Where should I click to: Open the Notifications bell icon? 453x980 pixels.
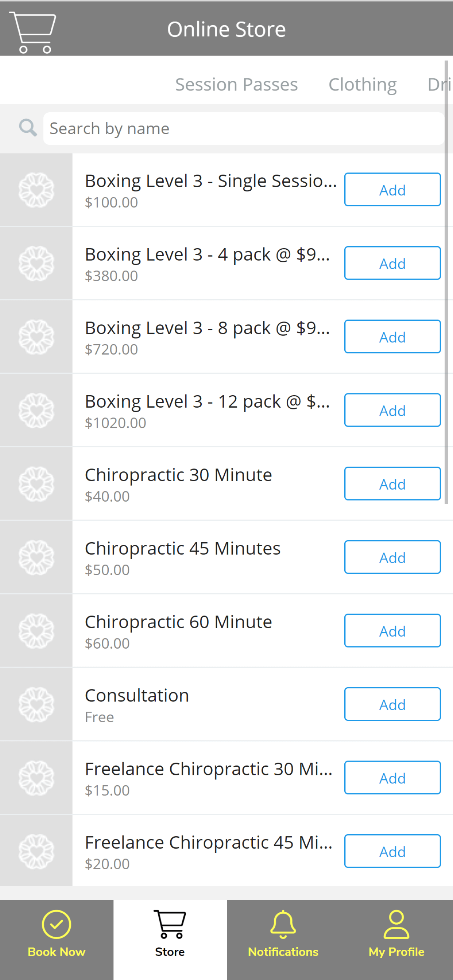(x=283, y=924)
